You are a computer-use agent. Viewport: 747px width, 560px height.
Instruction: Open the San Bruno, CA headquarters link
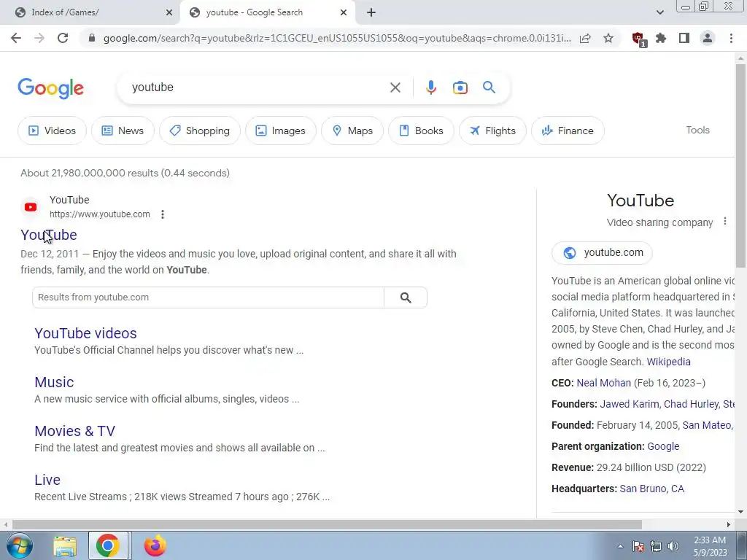(x=651, y=489)
